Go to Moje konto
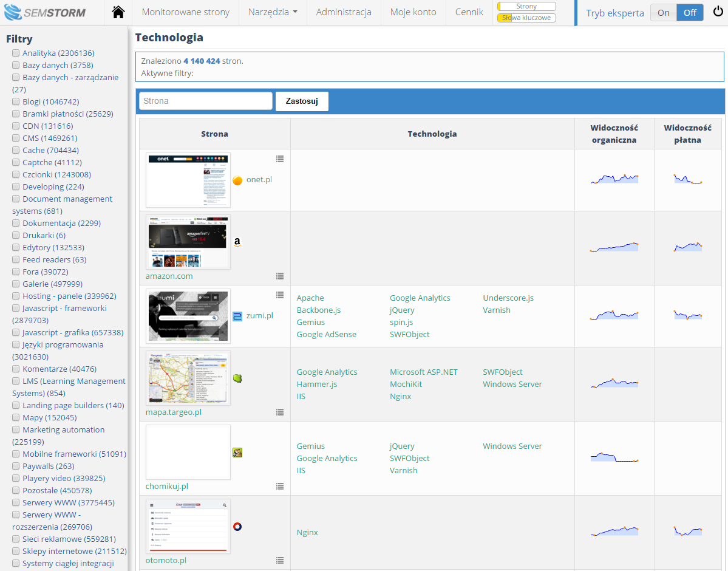This screenshot has height=571, width=728. [413, 12]
